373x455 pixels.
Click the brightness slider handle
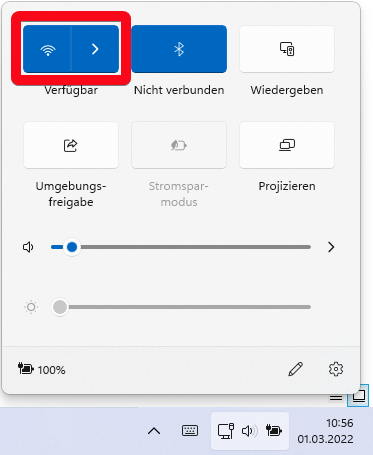click(60, 307)
